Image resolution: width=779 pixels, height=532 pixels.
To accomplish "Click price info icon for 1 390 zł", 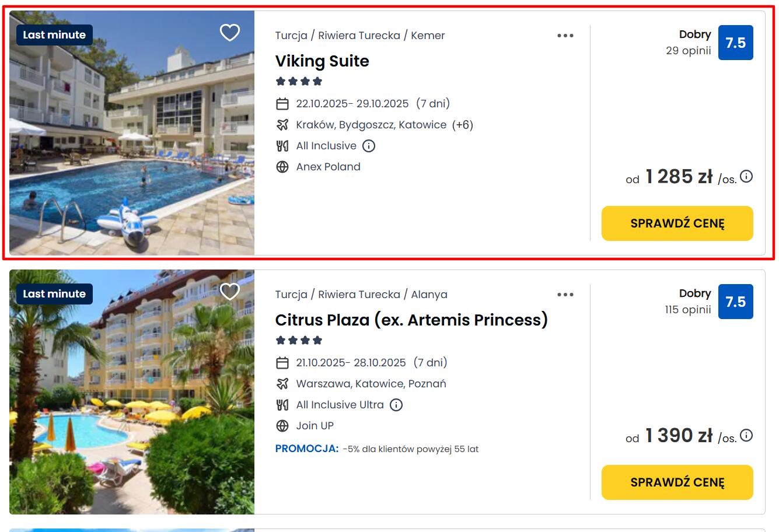I will pos(746,435).
